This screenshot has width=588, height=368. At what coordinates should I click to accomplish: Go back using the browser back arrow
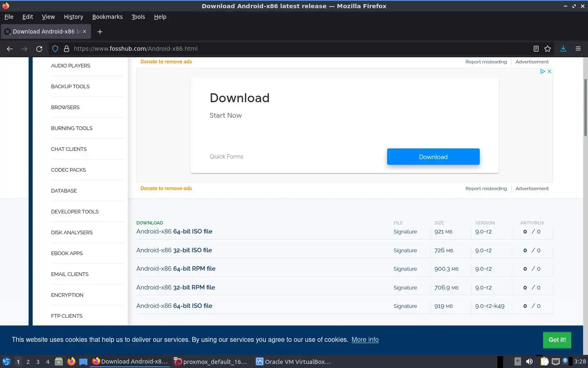pyautogui.click(x=10, y=49)
